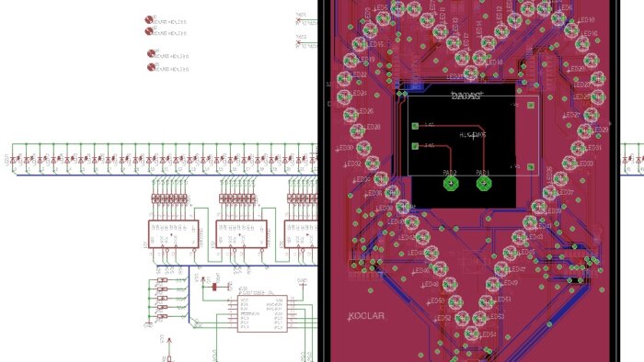The width and height of the screenshot is (644, 362).
Task: Select the LED30 label on the PCB
Action: click(345, 148)
